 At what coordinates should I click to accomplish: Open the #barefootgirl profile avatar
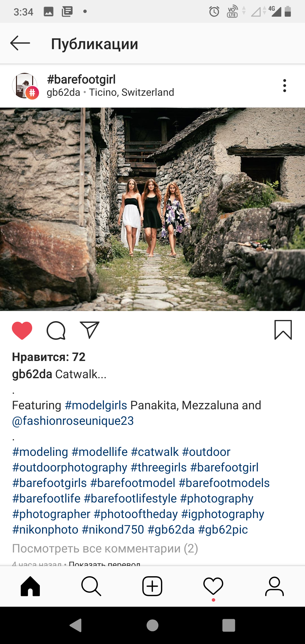25,86
